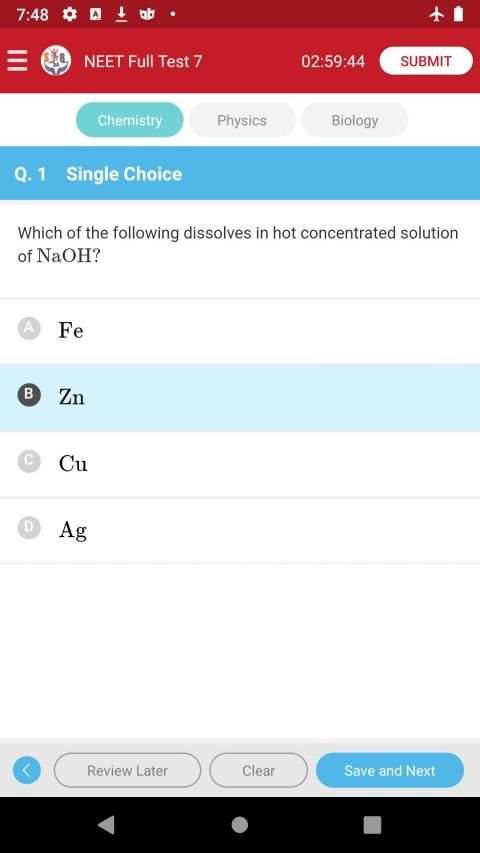
Task: Select option B Zn
Action: click(x=240, y=398)
